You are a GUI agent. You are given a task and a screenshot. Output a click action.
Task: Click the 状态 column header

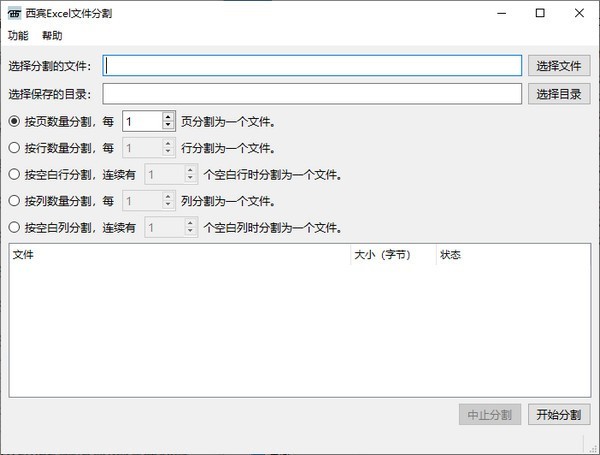(513, 254)
